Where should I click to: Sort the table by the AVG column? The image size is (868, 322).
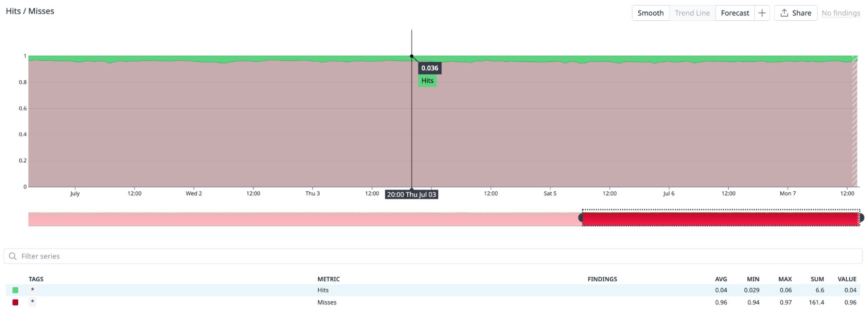click(x=721, y=279)
